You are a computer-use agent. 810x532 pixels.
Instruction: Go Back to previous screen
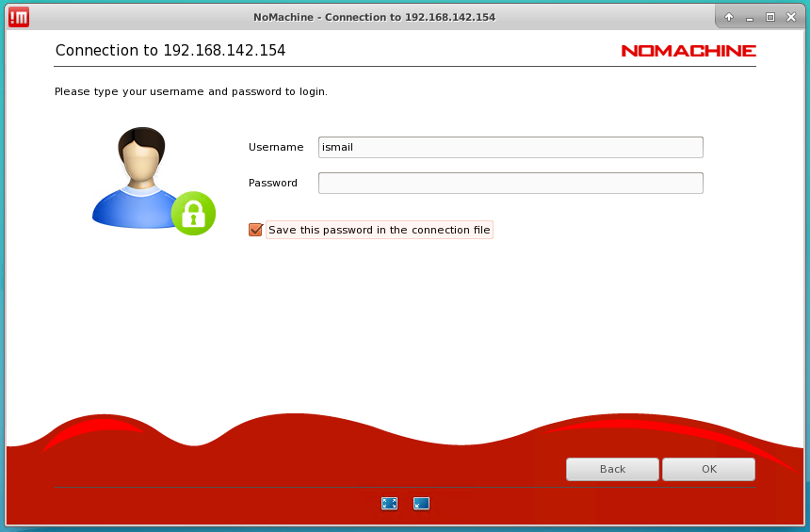(x=612, y=469)
